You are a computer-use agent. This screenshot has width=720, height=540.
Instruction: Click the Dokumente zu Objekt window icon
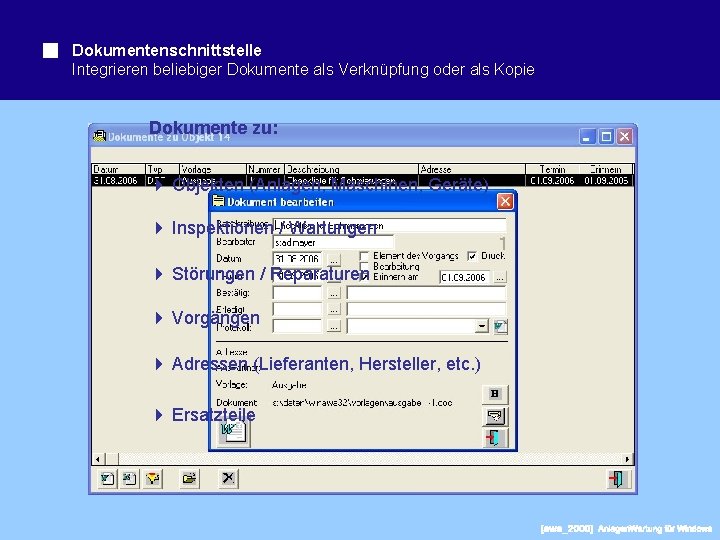99,136
